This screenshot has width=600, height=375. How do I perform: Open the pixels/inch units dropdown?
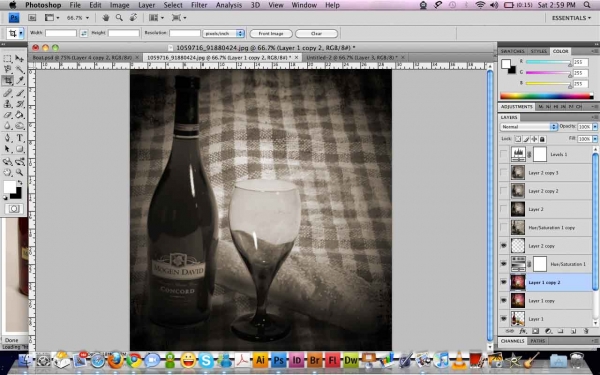point(223,33)
